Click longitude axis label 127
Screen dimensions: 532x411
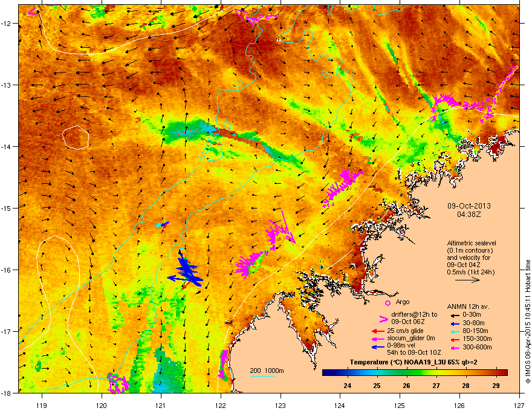[x=519, y=405]
